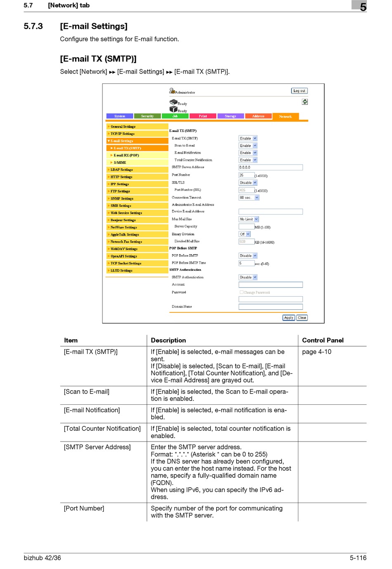Open HTTP Settings in the sidebar
Viewport: 392px width, 569px height.
tap(137, 177)
